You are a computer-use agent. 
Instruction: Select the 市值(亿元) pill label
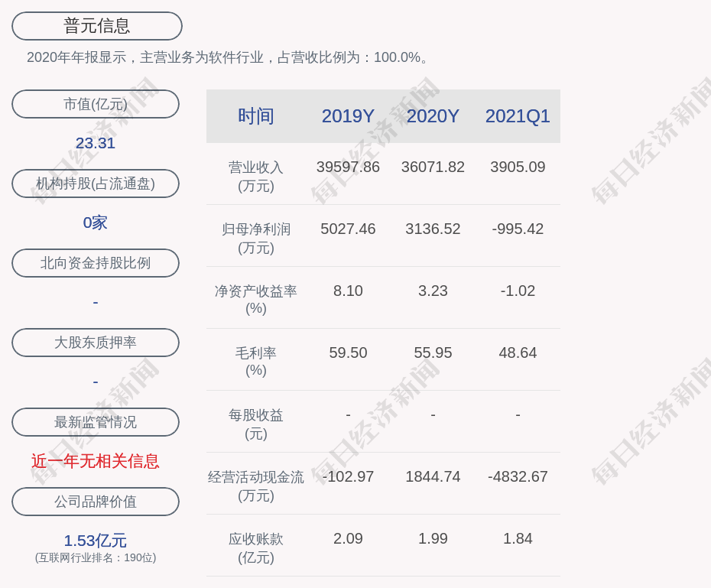click(x=96, y=104)
